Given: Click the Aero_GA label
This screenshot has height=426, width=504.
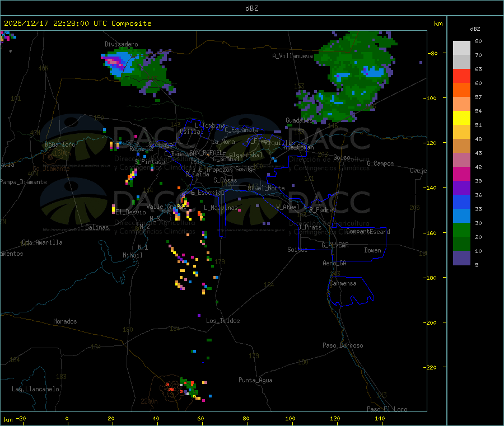Looking at the screenshot, I should [x=334, y=263].
